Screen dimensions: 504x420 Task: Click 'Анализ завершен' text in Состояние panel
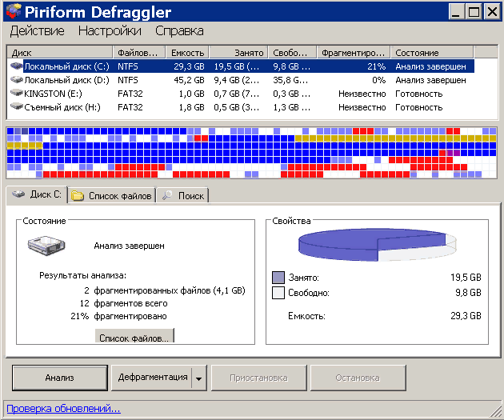pos(129,246)
